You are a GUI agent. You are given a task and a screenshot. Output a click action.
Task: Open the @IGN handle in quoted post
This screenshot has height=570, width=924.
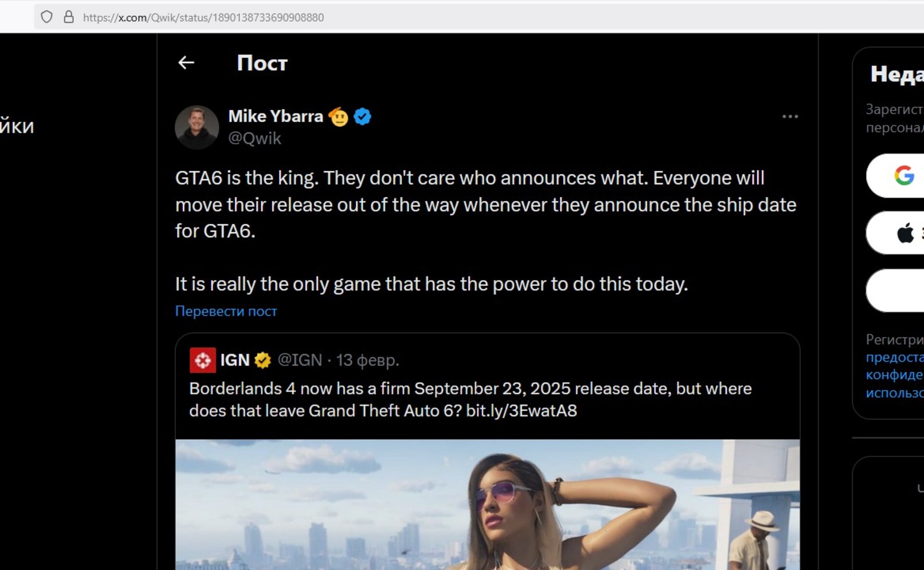coord(300,360)
